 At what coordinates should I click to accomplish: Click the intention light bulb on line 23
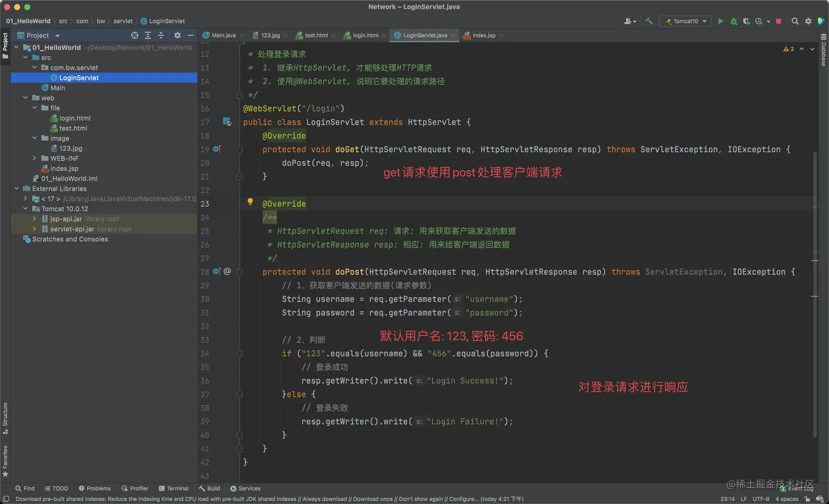[250, 202]
